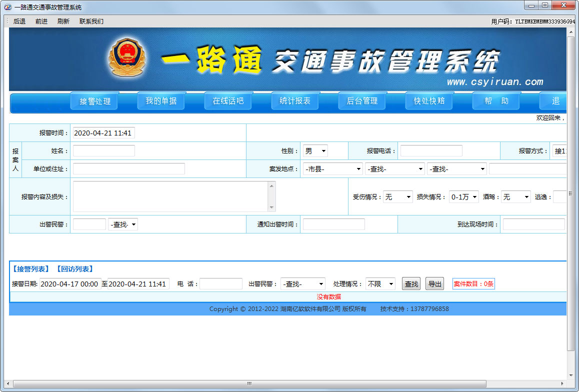Click the horizontal scroll right arrow
This screenshot has width=579, height=392.
(562, 383)
